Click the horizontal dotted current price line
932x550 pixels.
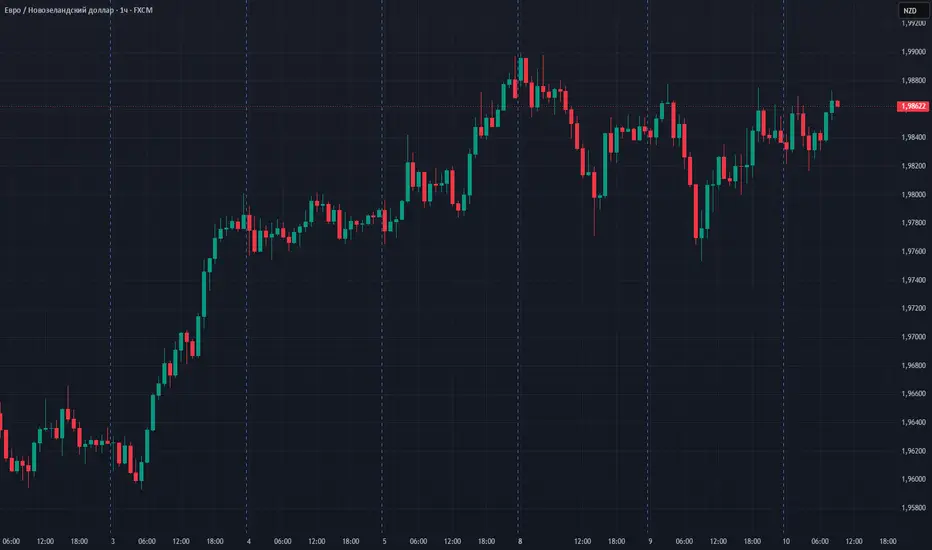click(447, 106)
